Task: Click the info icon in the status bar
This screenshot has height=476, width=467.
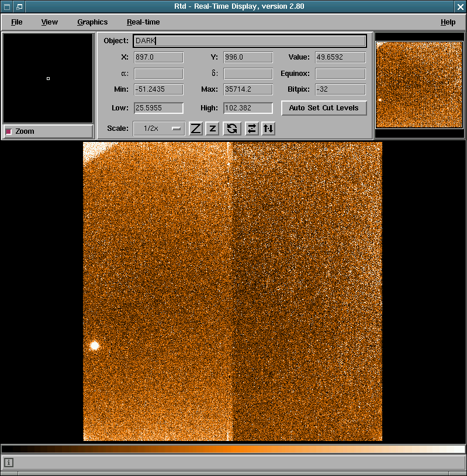Action: pos(9,463)
